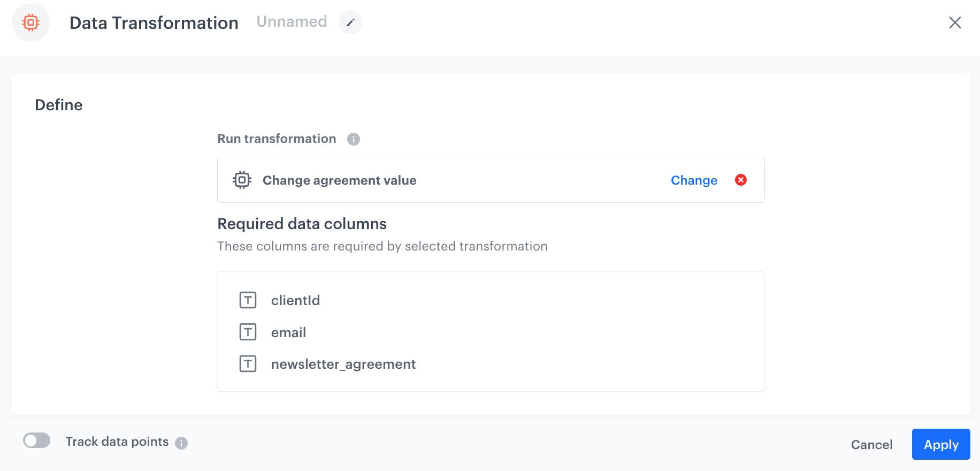Screen dimensions: 980x471
Task: Click the text type icon beside clientId
Action: click(x=248, y=300)
